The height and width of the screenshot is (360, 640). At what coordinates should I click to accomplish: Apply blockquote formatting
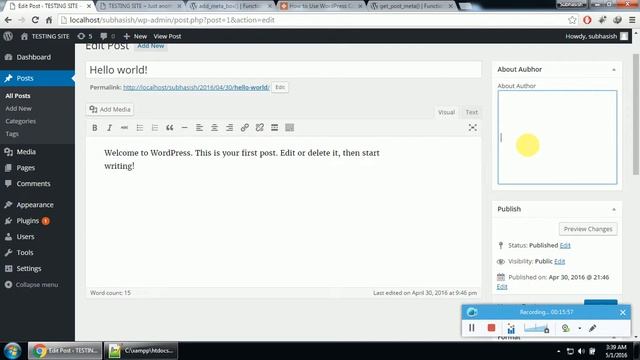coord(170,128)
